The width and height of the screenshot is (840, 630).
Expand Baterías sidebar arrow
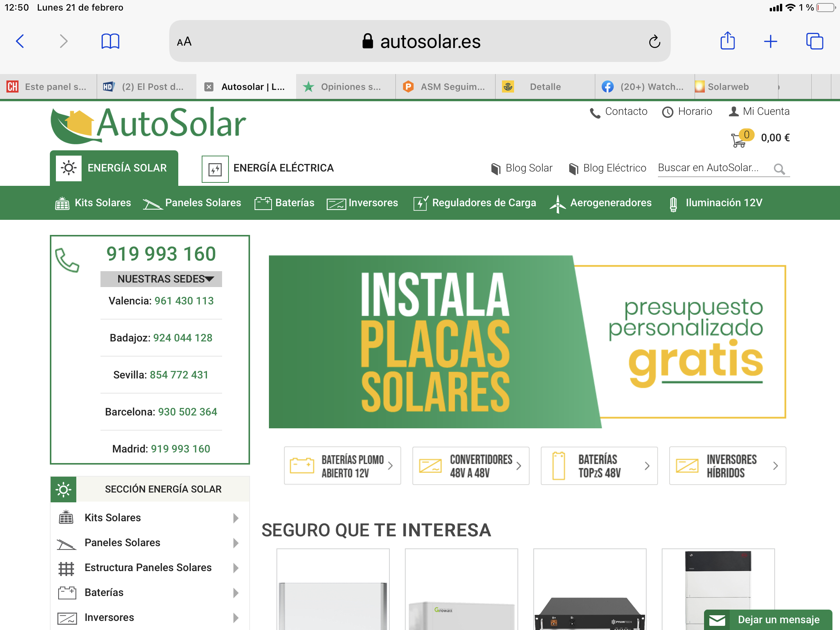click(236, 593)
